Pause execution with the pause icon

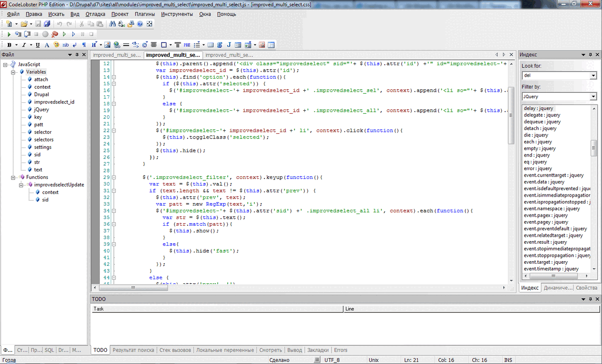click(82, 34)
